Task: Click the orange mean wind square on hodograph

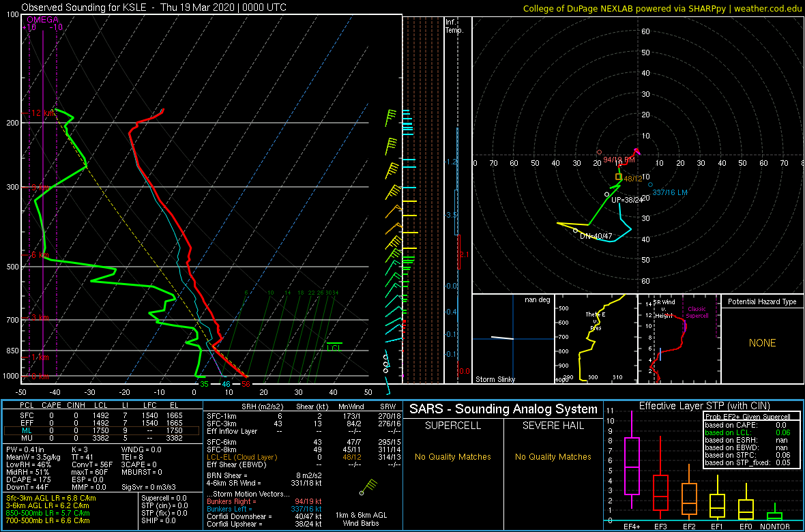Action: [619, 177]
